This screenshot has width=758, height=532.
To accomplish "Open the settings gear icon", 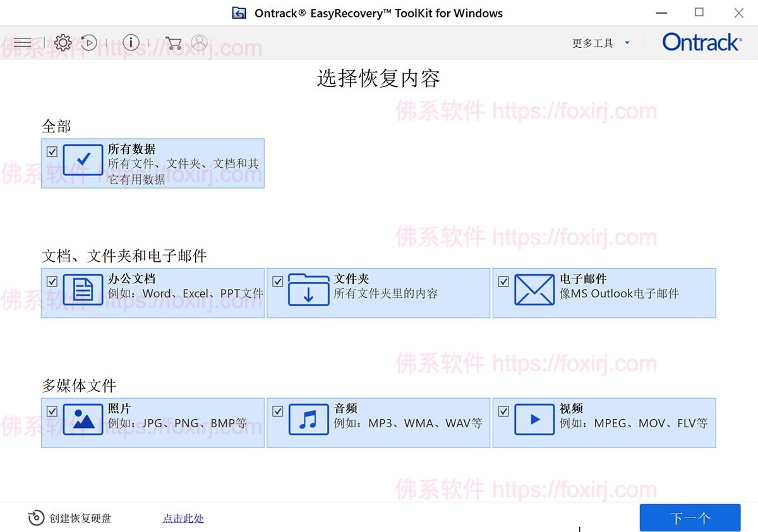I will tap(63, 42).
